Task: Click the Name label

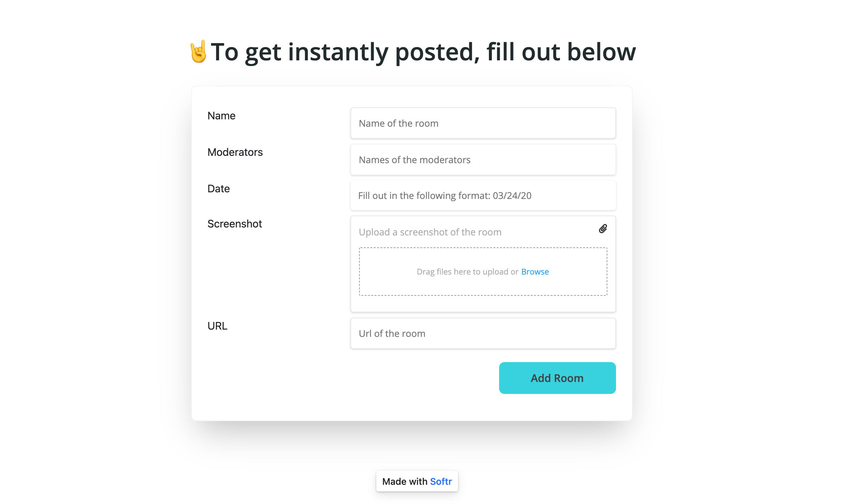Action: tap(221, 115)
